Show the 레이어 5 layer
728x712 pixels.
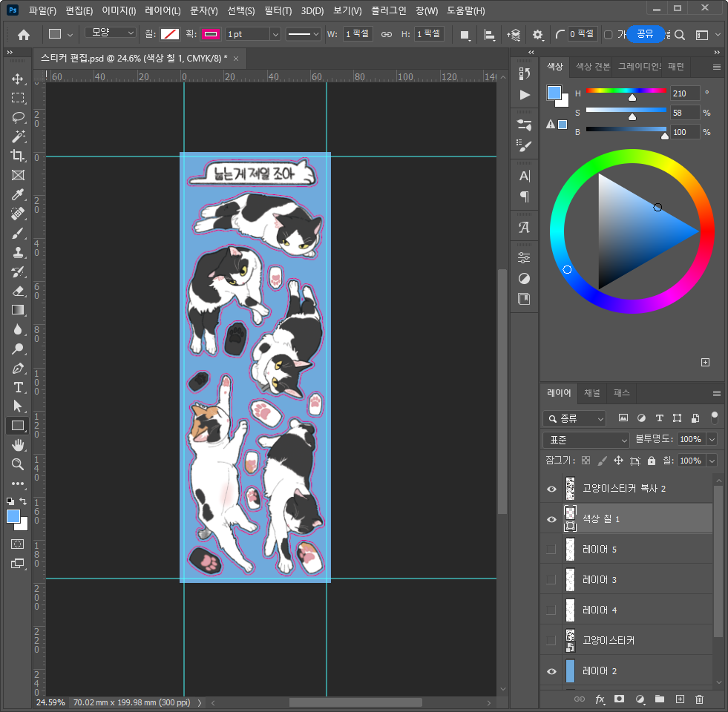click(551, 550)
